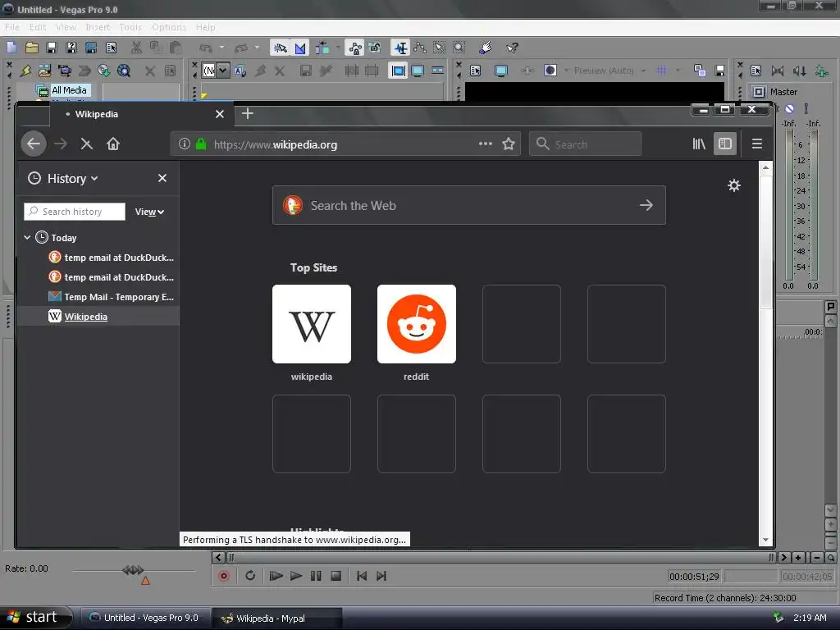This screenshot has height=630, width=840.
Task: Click Save Snapshot to File icon
Action: coord(720,71)
